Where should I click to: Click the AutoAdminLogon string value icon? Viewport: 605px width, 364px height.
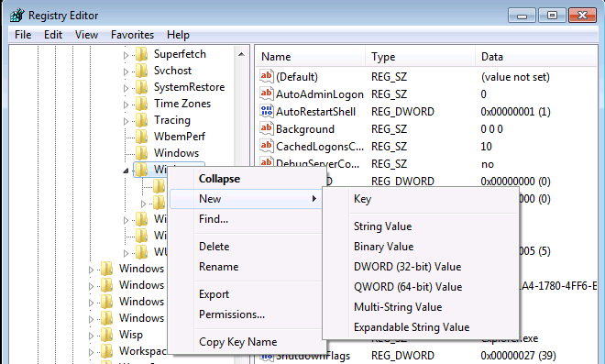click(266, 94)
